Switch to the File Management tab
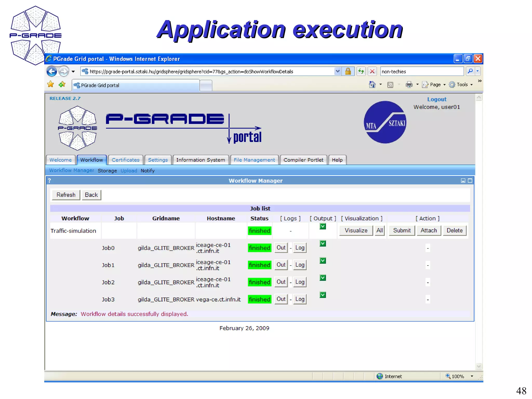532x399 pixels. coord(254,160)
